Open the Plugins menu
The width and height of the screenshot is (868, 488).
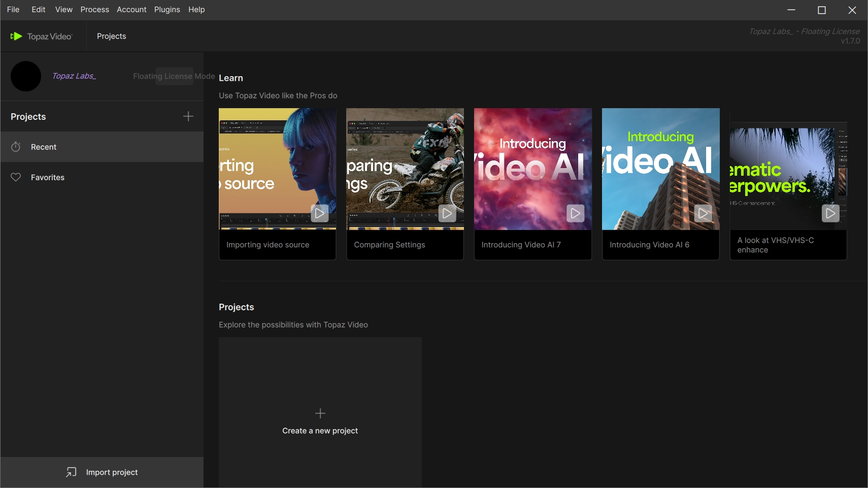coord(167,10)
